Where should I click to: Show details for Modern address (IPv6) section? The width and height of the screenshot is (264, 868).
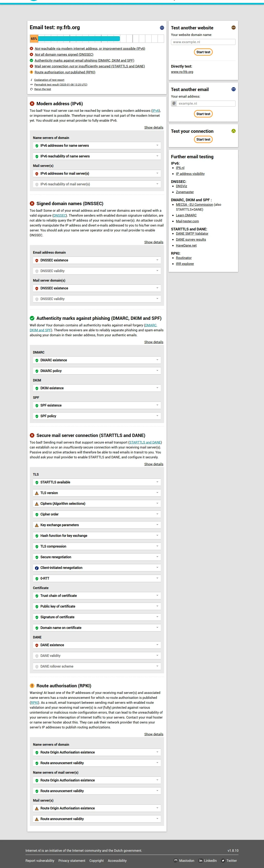point(153,127)
